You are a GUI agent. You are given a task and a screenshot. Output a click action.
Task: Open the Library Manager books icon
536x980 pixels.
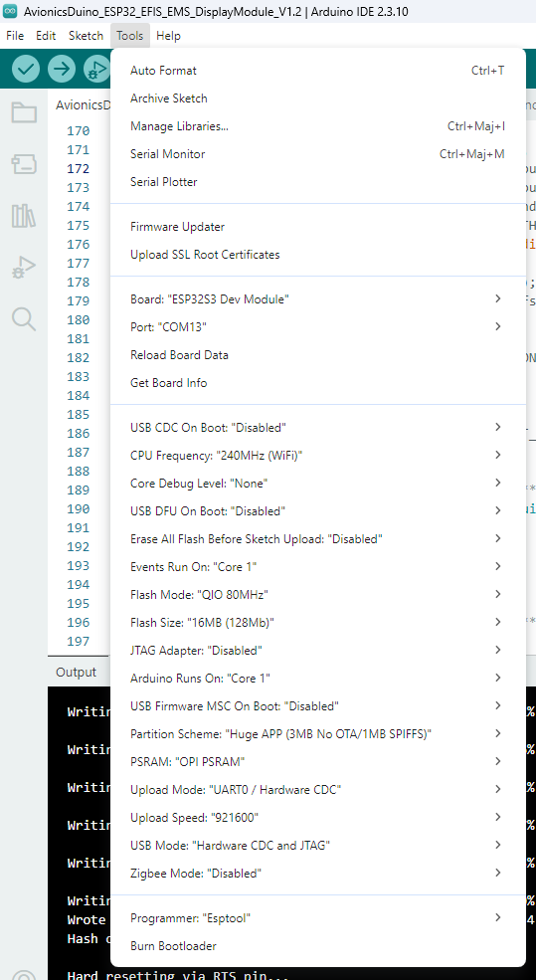pyautogui.click(x=24, y=216)
